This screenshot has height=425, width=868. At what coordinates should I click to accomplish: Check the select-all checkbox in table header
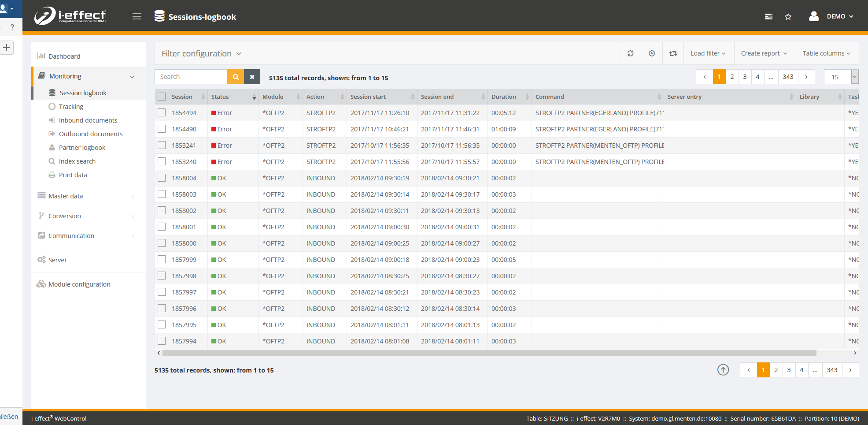(162, 97)
